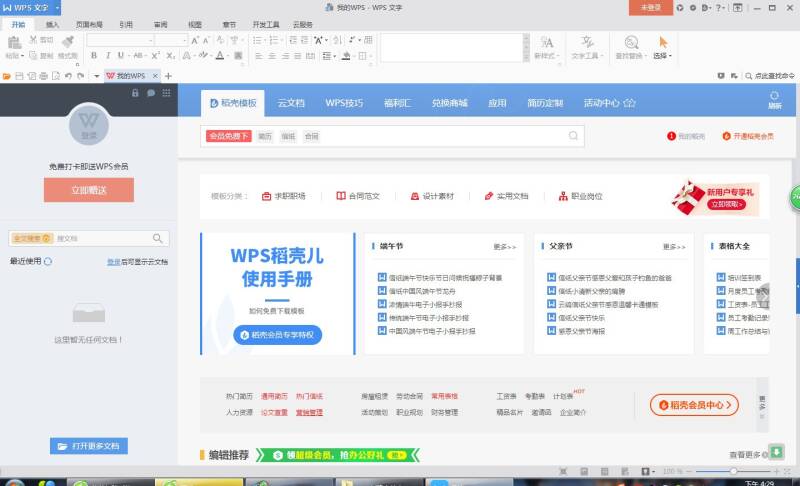The image size is (800, 486).
Task: Click the lock icon in left sidebar header
Action: click(135, 93)
